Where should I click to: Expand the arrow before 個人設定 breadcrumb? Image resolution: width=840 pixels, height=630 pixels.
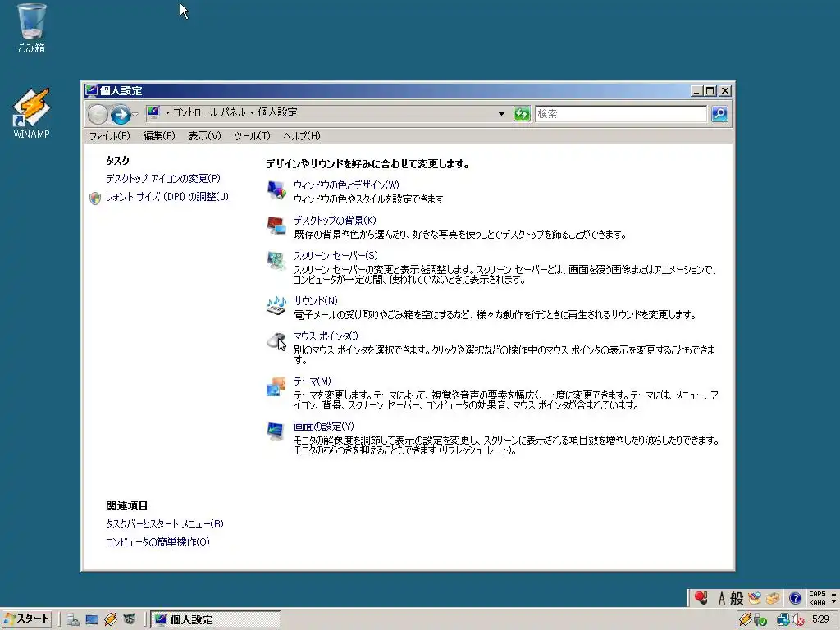(252, 113)
